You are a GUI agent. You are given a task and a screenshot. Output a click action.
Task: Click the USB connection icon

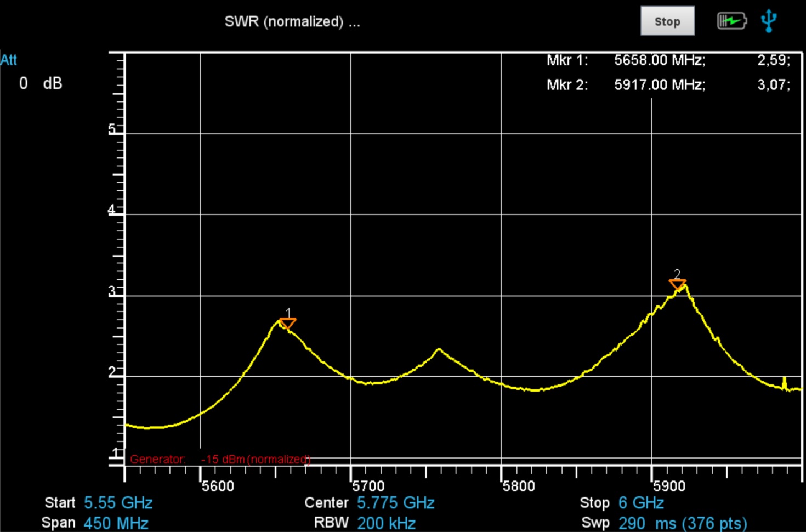pyautogui.click(x=769, y=21)
